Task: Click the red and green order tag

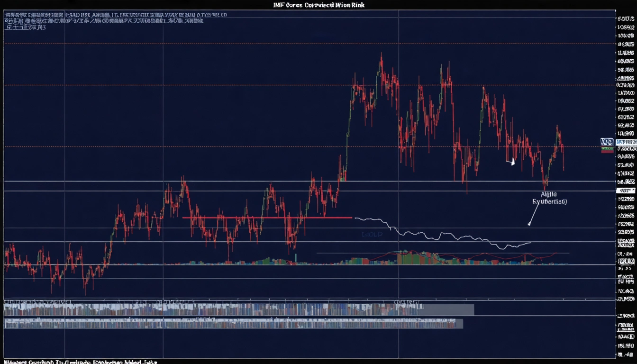Action: [607, 150]
